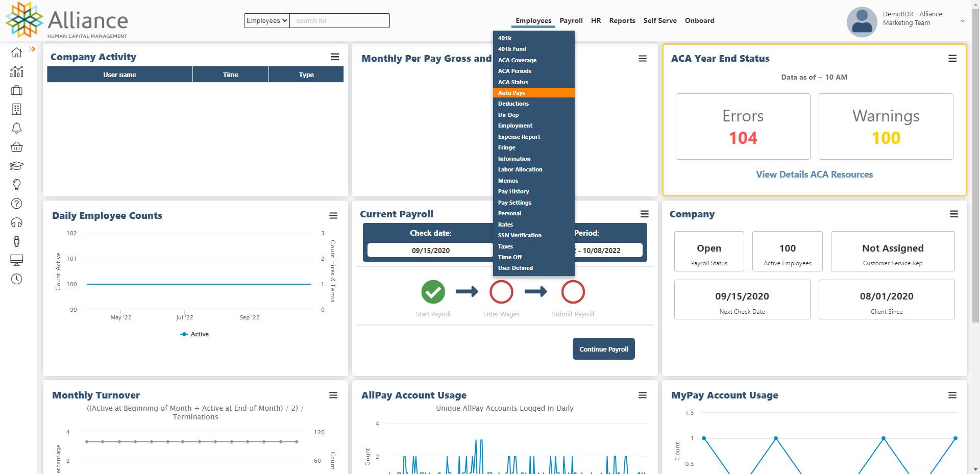Open the Payroll top menu
980x474 pixels.
coord(571,20)
